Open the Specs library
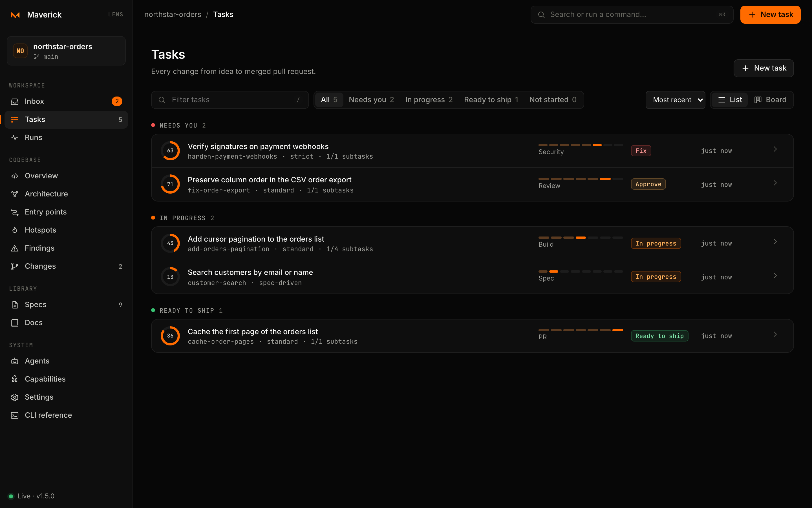The width and height of the screenshot is (812, 508). [66, 305]
